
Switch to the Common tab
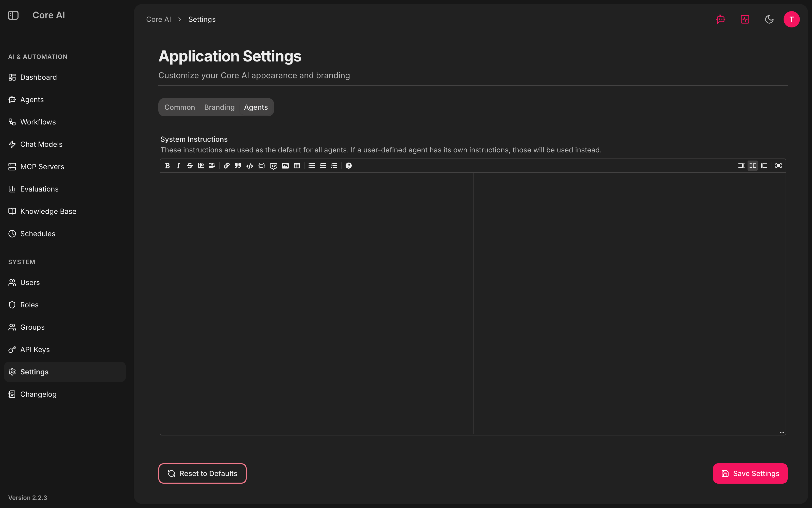click(x=179, y=107)
